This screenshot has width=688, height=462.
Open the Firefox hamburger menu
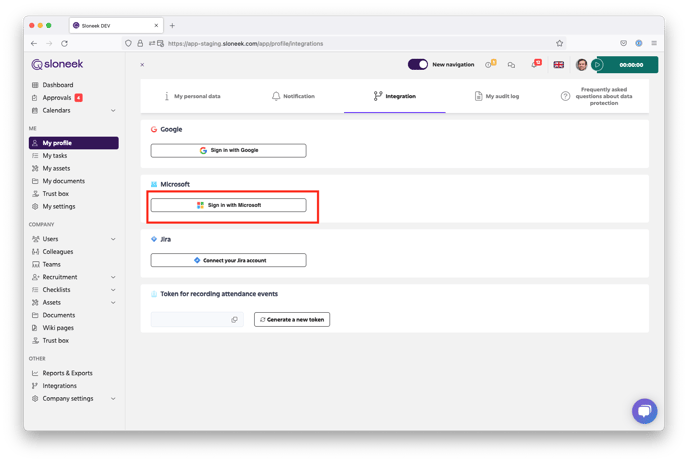tap(654, 43)
